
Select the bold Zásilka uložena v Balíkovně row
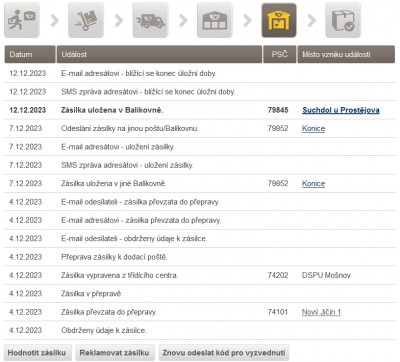pos(200,110)
